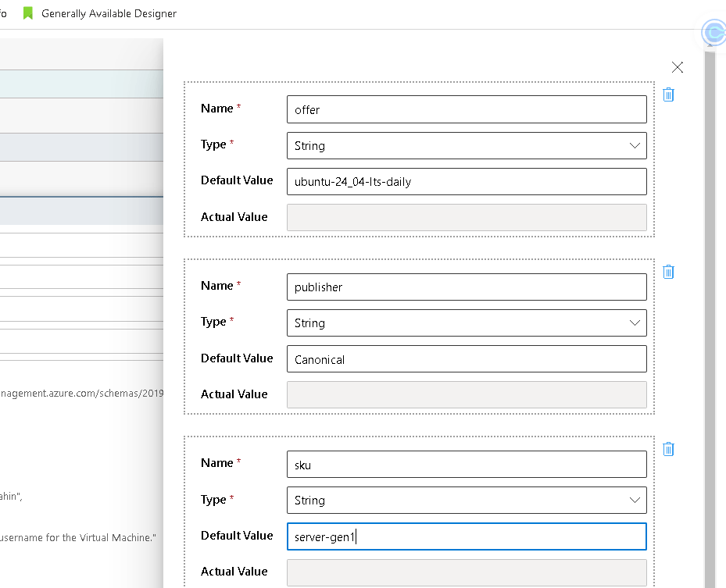This screenshot has width=726, height=588.
Task: Click the Name field containing publisher
Action: coord(467,287)
